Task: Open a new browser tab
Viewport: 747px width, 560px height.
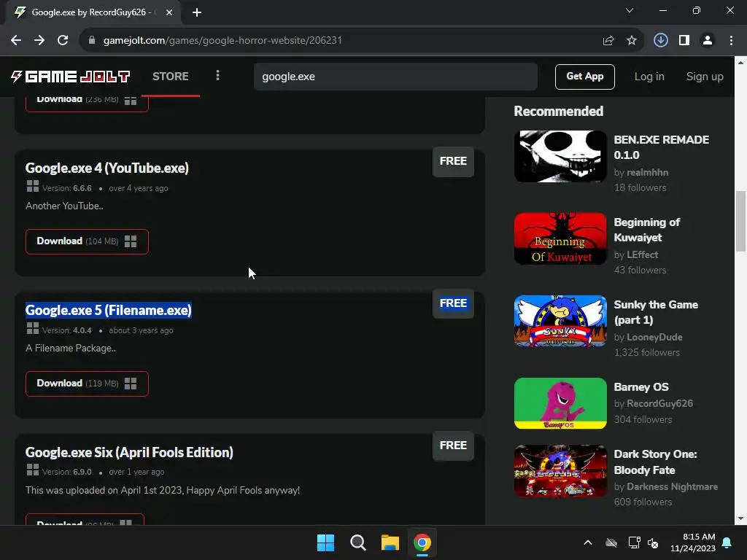Action: pos(197,12)
